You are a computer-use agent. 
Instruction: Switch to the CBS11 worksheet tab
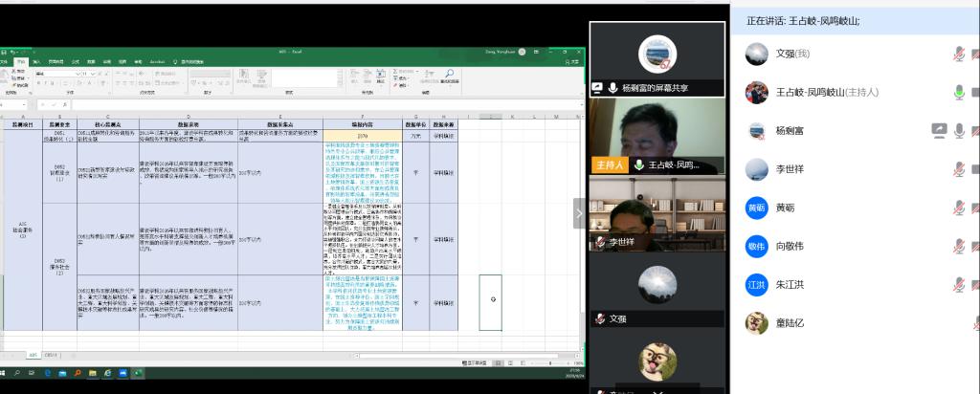(53, 354)
